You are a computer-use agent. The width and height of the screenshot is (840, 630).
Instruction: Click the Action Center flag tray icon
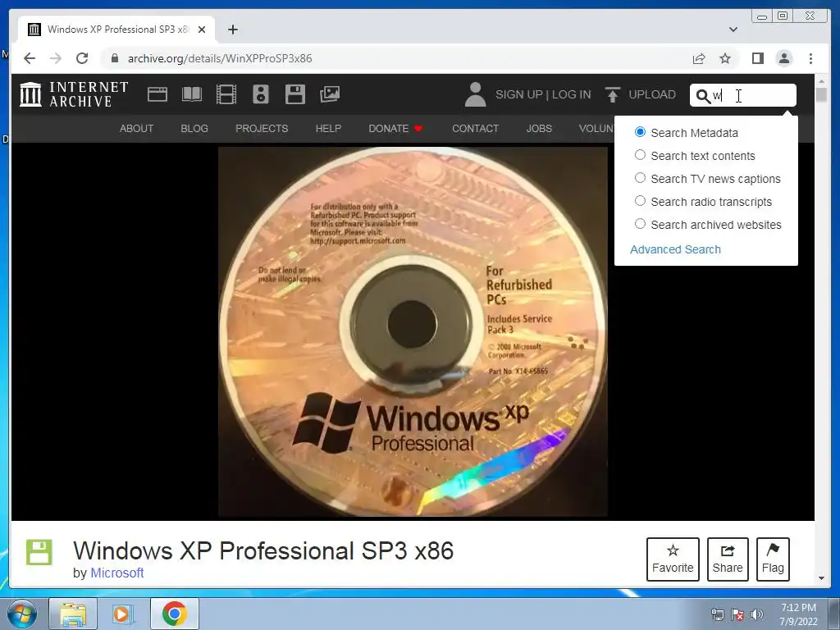point(737,614)
